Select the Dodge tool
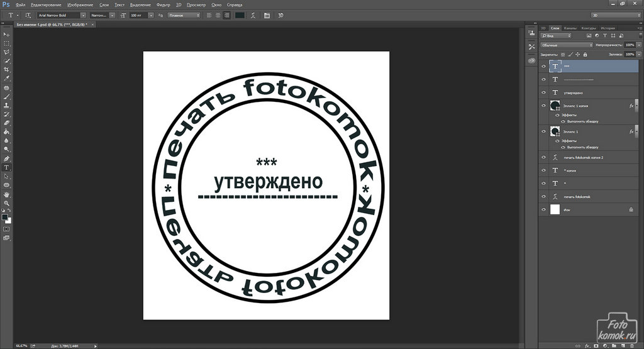 tap(6, 150)
